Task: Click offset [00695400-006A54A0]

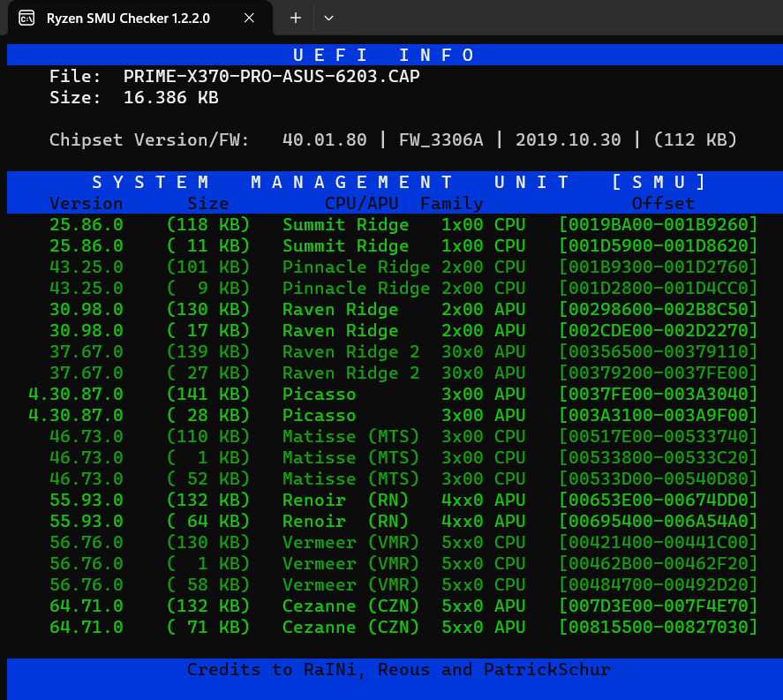Action: 659,522
